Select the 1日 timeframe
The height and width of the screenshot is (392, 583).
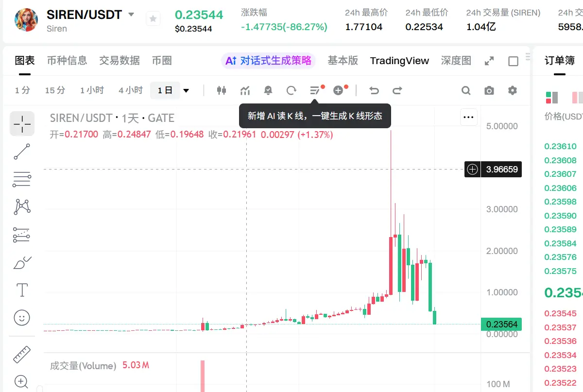point(165,90)
